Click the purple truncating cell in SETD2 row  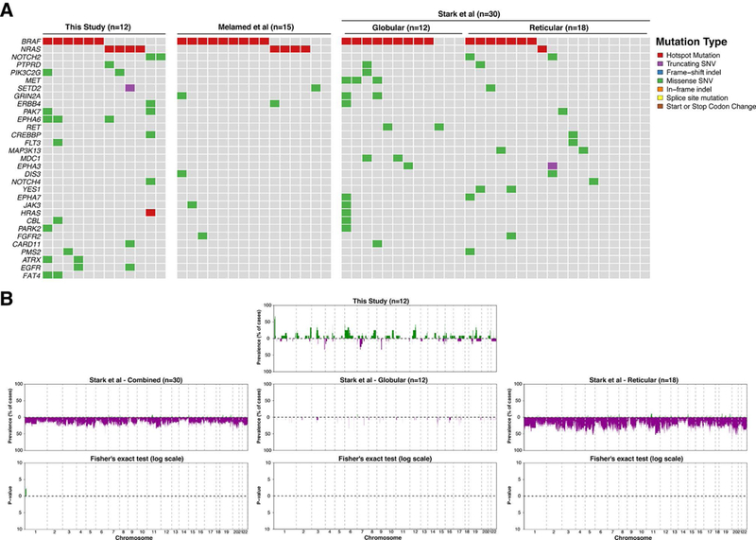pos(129,88)
